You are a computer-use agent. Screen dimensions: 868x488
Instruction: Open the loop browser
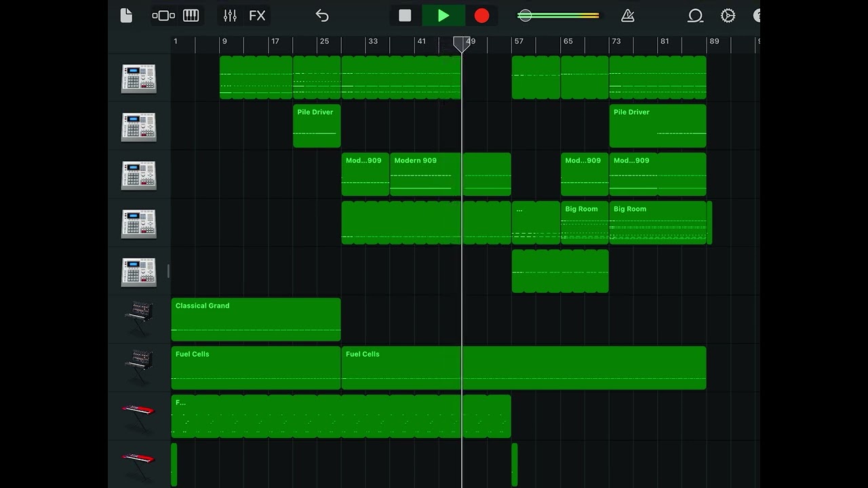point(695,16)
